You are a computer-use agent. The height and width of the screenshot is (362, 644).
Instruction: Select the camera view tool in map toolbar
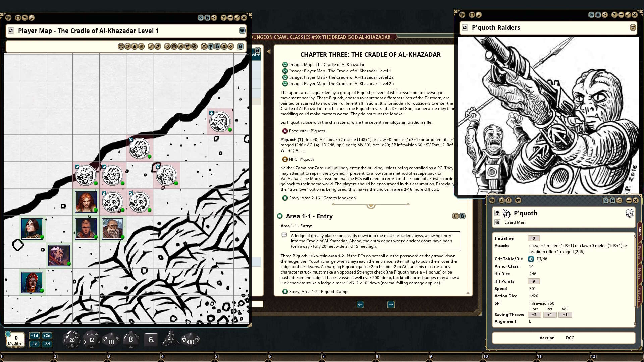[x=128, y=46]
